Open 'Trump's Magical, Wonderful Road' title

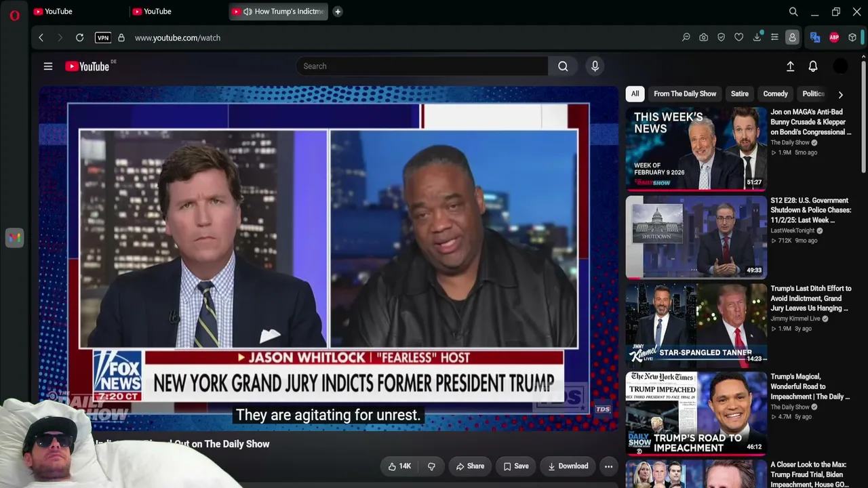point(810,386)
